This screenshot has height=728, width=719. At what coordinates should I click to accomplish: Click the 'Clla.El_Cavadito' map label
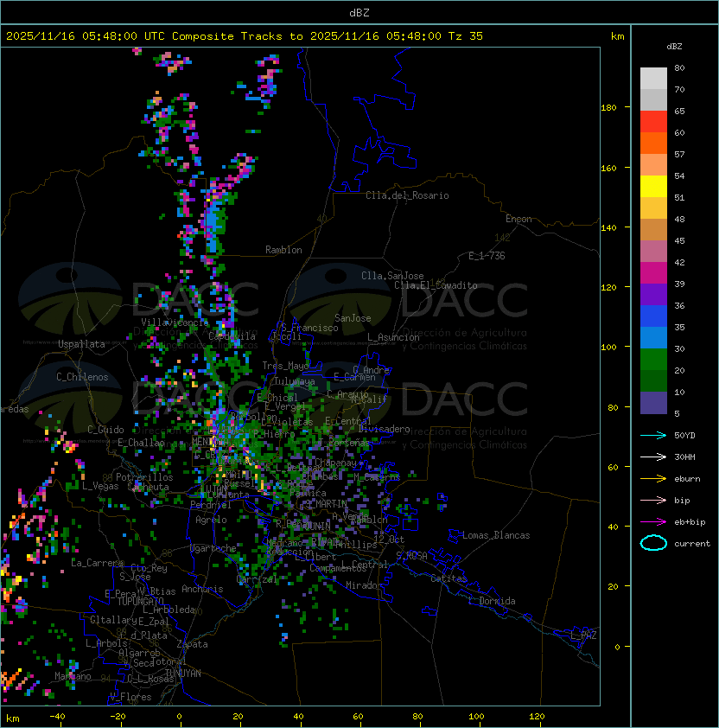click(436, 285)
